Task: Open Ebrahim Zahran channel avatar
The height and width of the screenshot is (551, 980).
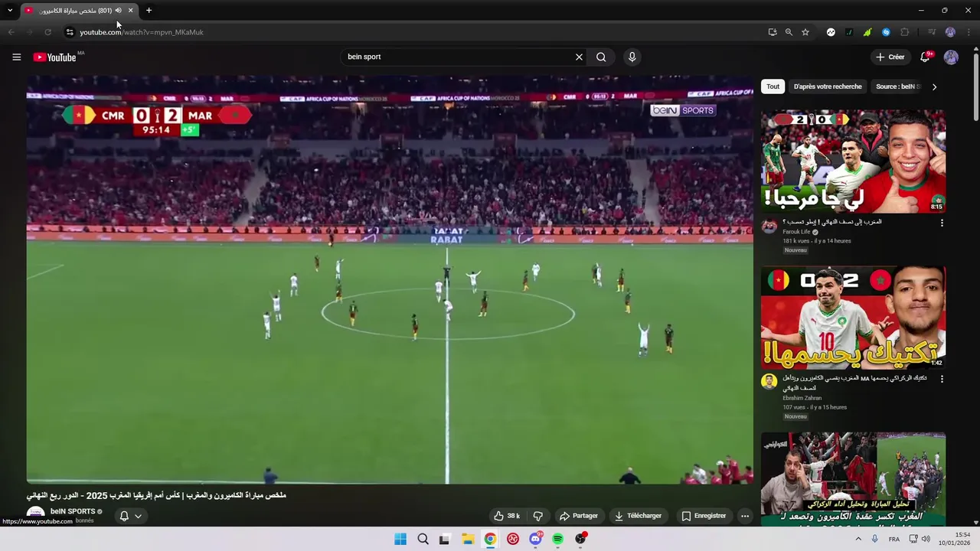Action: tap(769, 381)
